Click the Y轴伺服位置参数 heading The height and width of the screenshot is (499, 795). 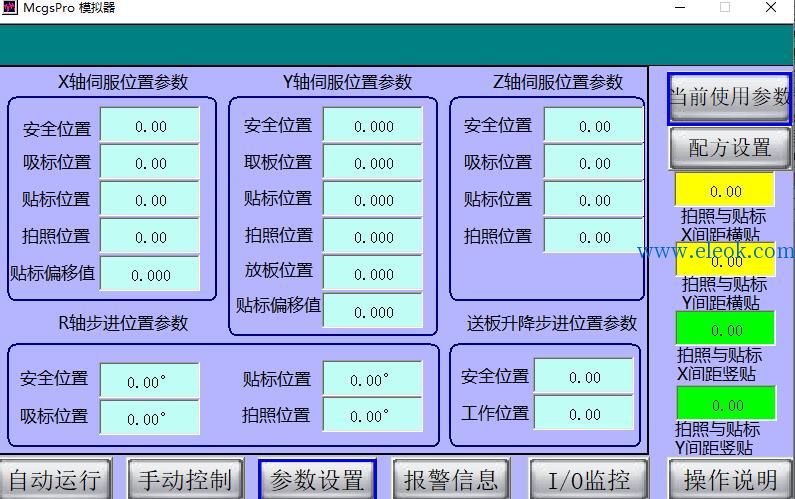coord(347,82)
